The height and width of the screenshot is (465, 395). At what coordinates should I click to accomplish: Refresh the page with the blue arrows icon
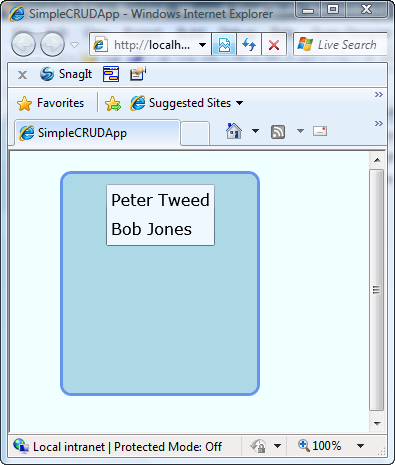pos(249,44)
